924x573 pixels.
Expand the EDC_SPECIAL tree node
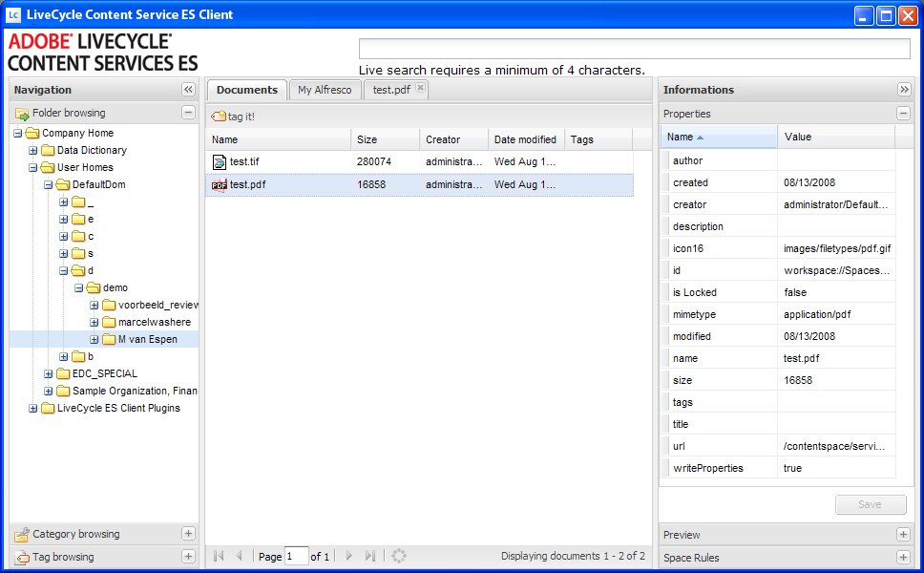49,373
